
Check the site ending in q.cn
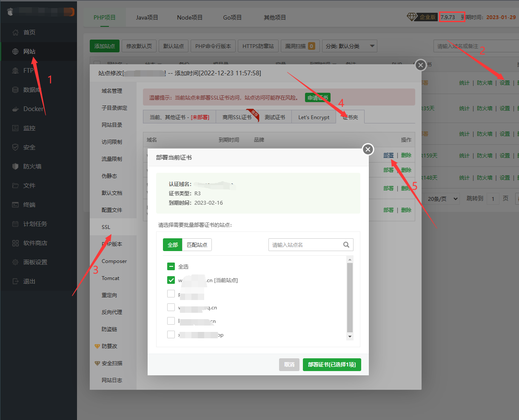pyautogui.click(x=171, y=307)
